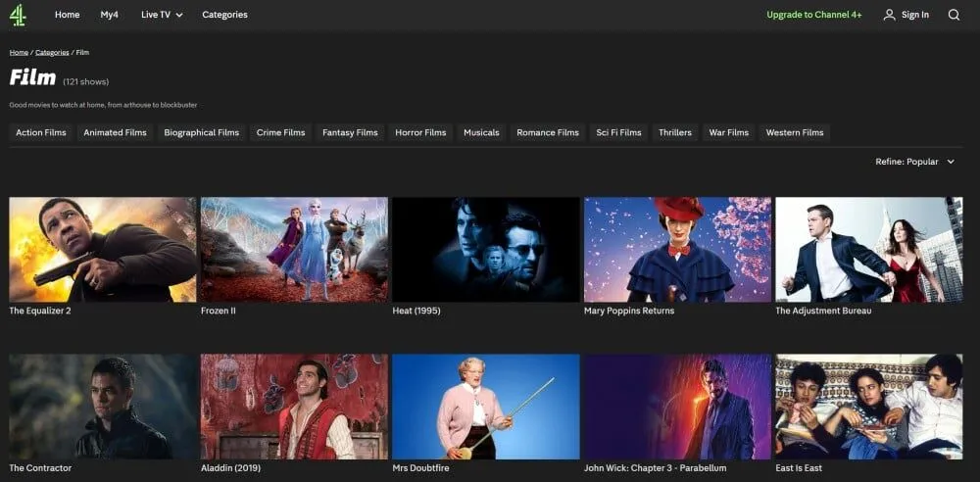Expand the Live TV dropdown menu
Image resolution: width=980 pixels, height=482 pixels.
click(x=162, y=15)
